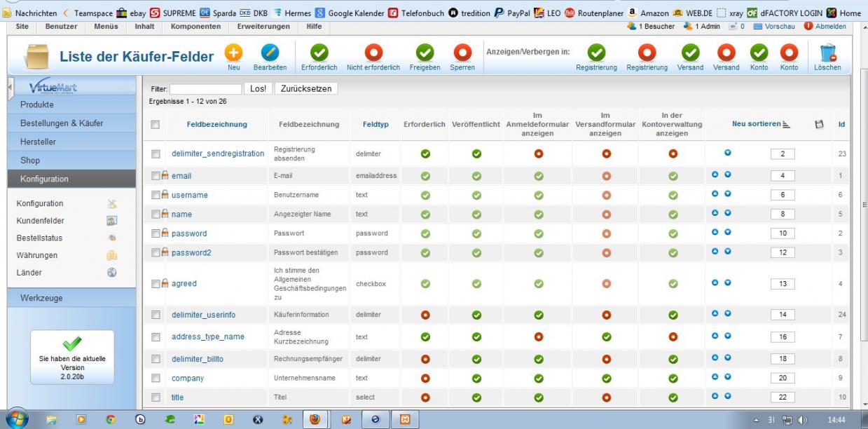868x429 pixels.
Task: Click the Freigeben publish icon
Action: click(425, 53)
